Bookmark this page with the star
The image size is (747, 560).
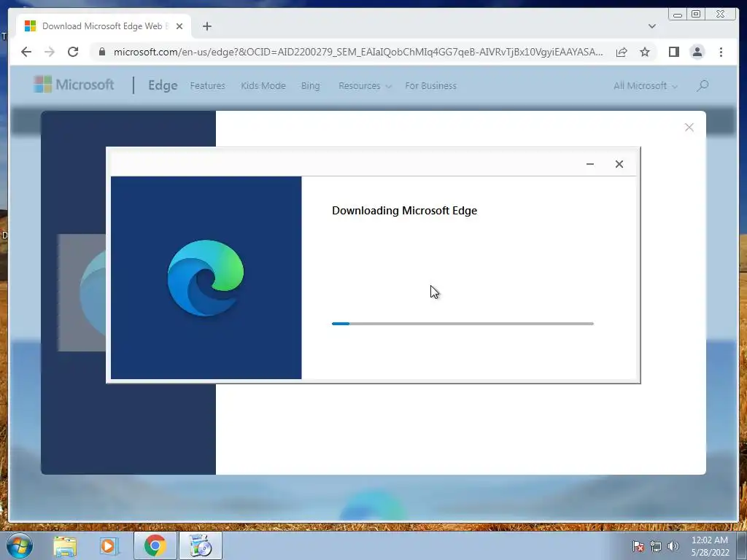click(x=645, y=52)
